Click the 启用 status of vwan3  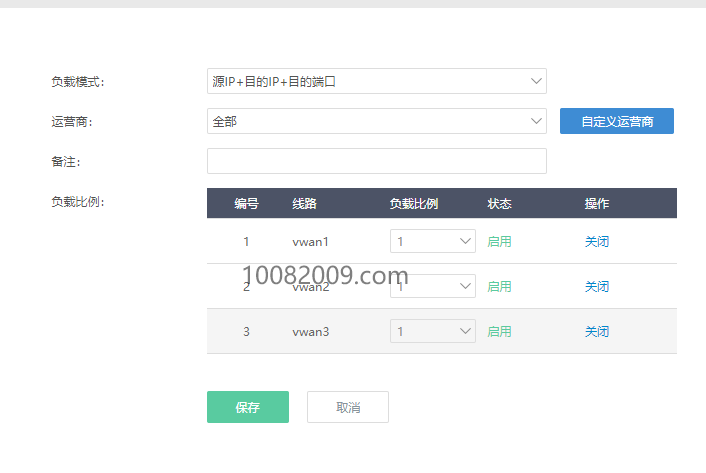[499, 331]
